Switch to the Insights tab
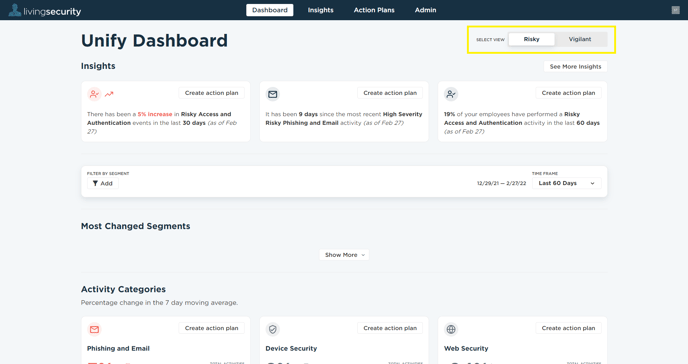Image resolution: width=688 pixels, height=364 pixels. coord(320,10)
